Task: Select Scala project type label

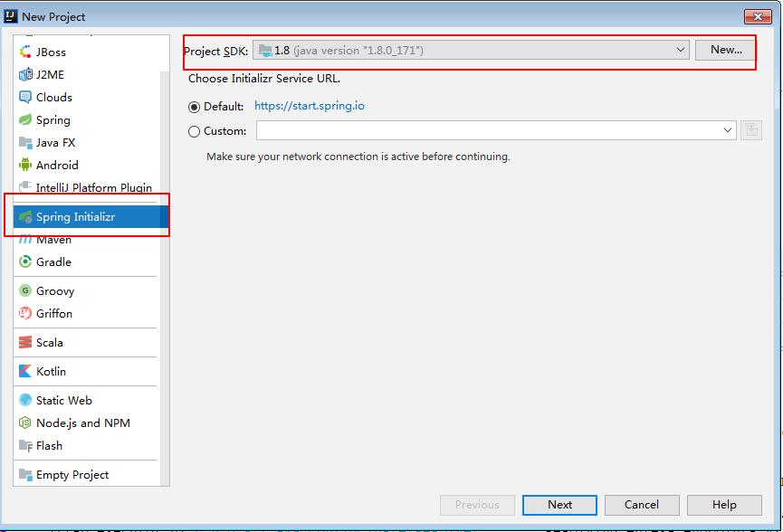Action: (x=50, y=342)
